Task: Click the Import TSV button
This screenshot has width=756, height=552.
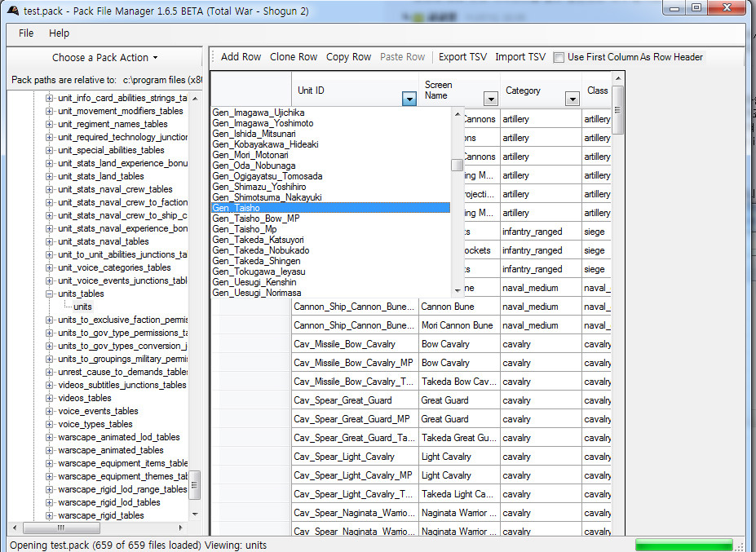Action: pos(520,57)
